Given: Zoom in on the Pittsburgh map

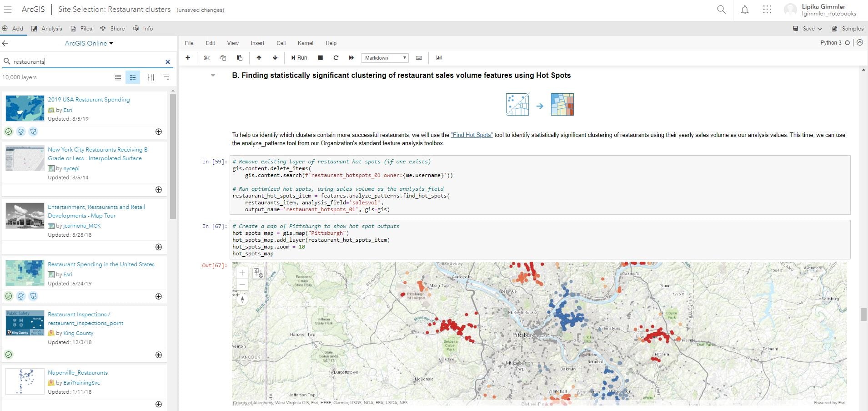Looking at the screenshot, I should 242,273.
